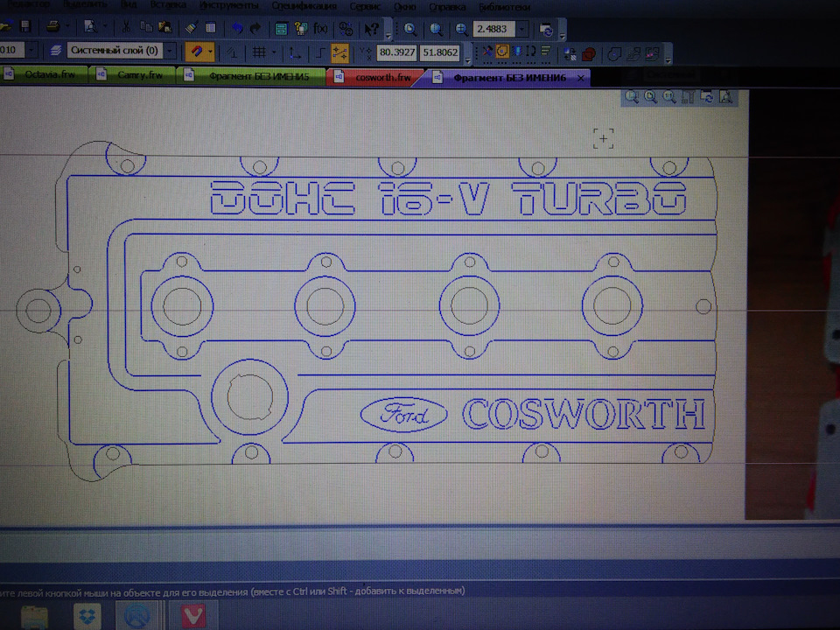The height and width of the screenshot is (630, 840).
Task: Print the drawing with the printer icon
Action: pos(53,27)
